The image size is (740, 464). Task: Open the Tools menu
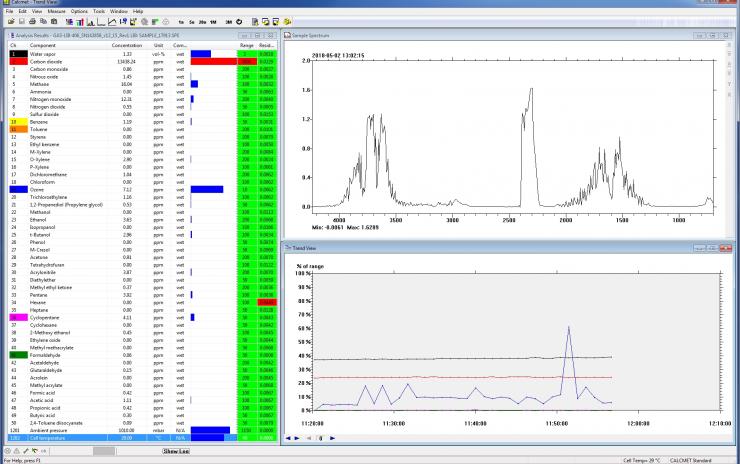pos(99,11)
